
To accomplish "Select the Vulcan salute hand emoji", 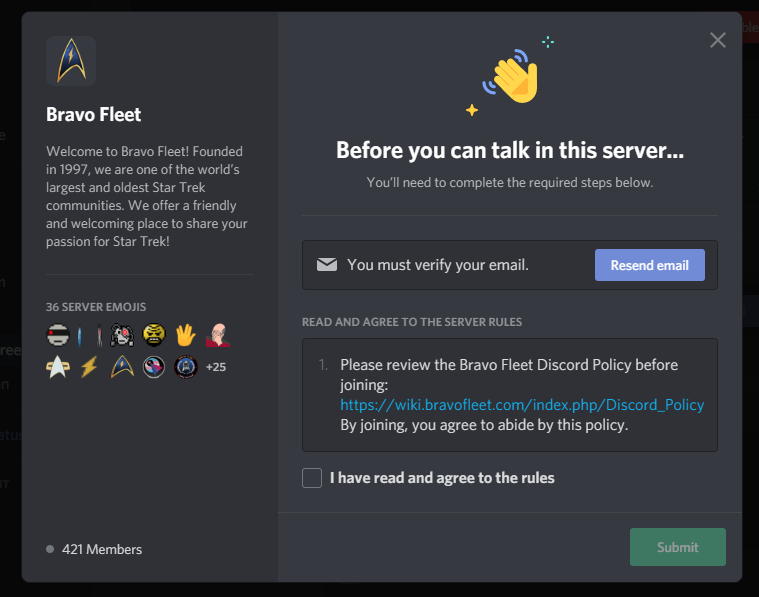I will (x=185, y=335).
